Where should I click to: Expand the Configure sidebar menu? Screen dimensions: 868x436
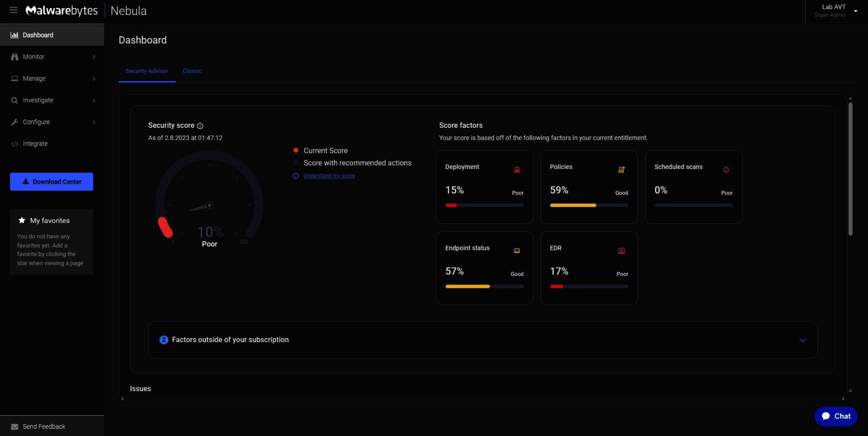tap(52, 122)
